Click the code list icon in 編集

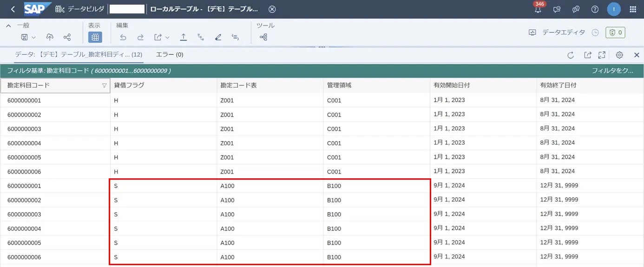pyautogui.click(x=236, y=37)
